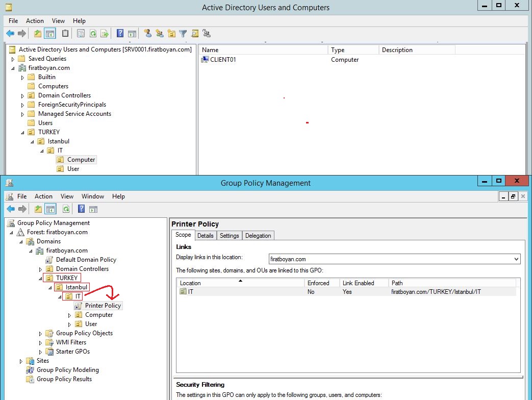Image resolution: width=532 pixels, height=400 pixels.
Task: Select Computers container in Active Directory
Action: pos(53,86)
